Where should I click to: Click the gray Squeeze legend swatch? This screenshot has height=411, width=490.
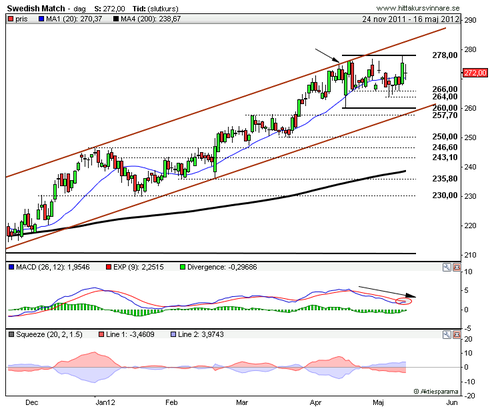11,334
